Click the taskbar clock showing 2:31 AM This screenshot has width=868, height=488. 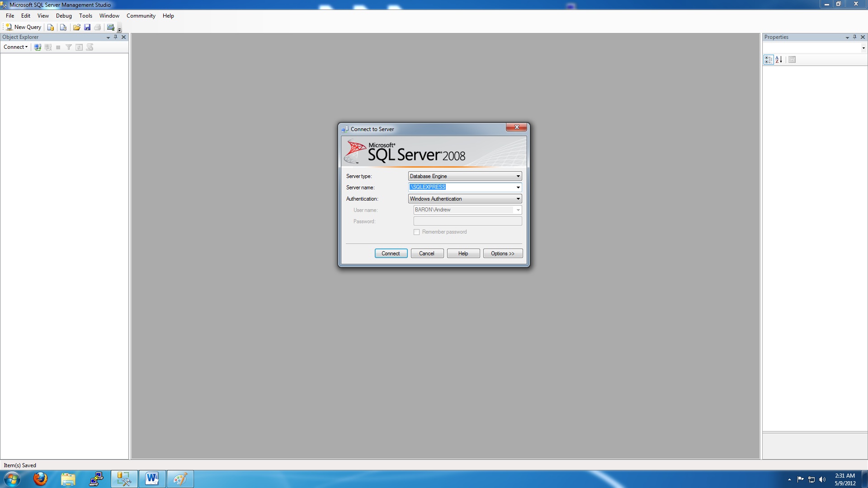tap(845, 479)
